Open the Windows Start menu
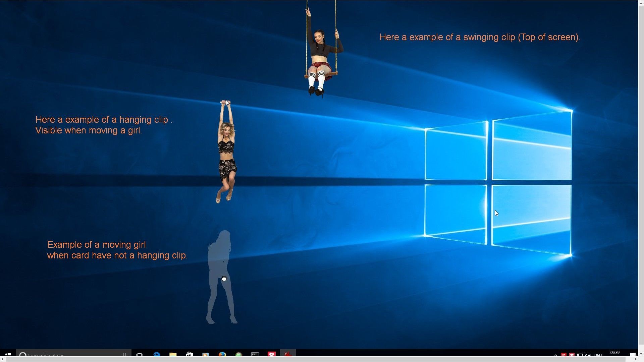Viewport: 644px width, 362px height. click(x=8, y=354)
